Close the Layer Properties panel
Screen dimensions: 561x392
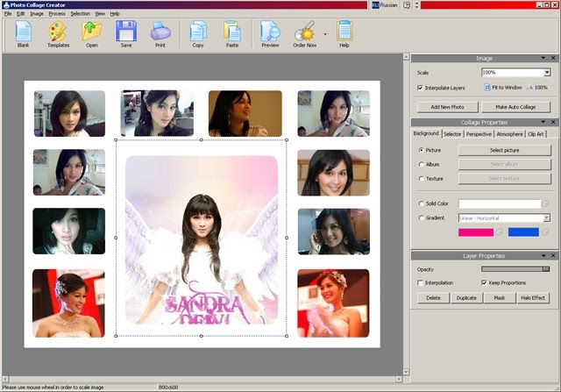coord(553,255)
